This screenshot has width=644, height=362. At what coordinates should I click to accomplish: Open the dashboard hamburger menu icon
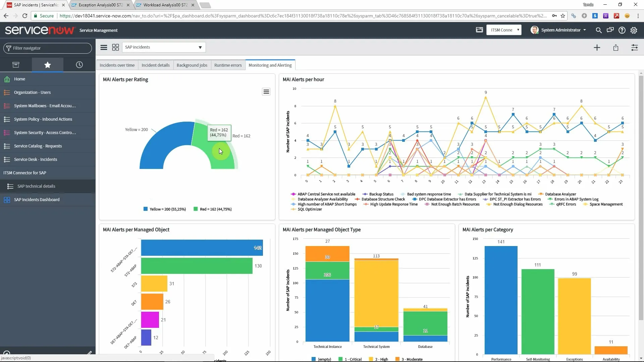(104, 48)
